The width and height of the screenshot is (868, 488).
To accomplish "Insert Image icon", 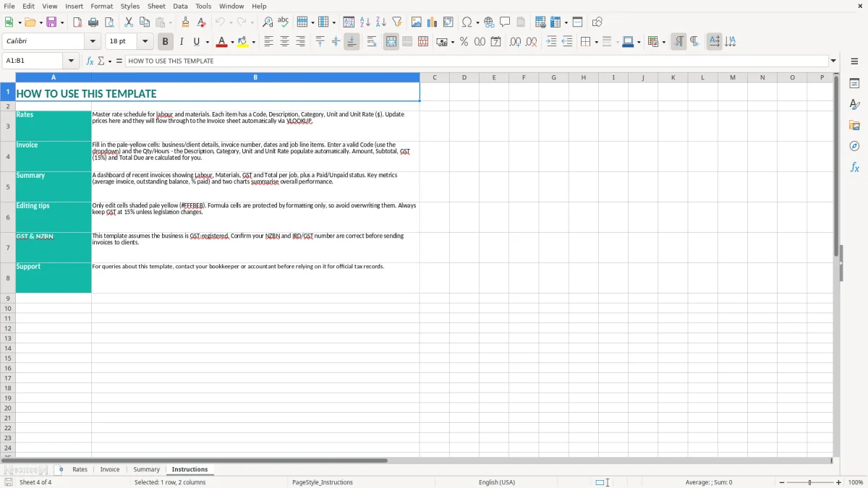I will pos(417,22).
